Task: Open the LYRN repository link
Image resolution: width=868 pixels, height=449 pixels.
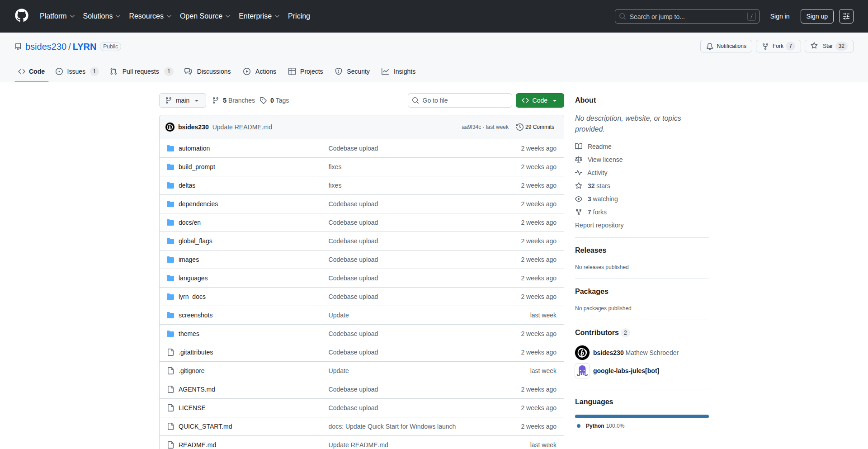Action: coord(85,47)
